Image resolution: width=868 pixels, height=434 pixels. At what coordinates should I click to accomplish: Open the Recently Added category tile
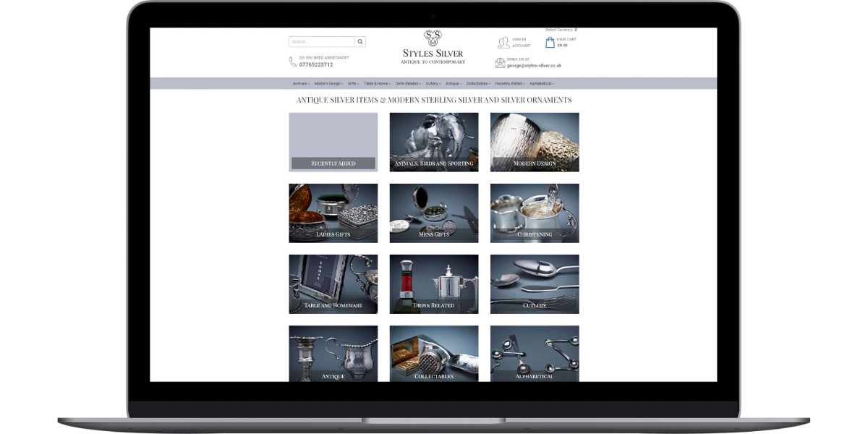[x=333, y=142]
